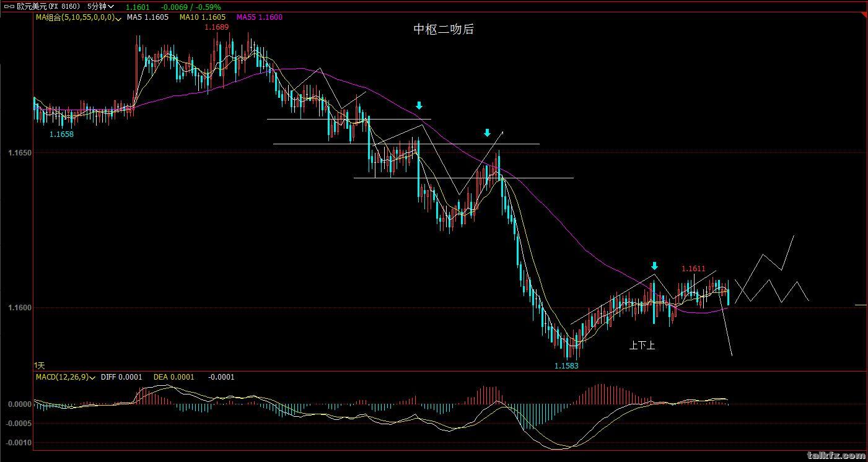Click the -0.0005 MACD axis label
This screenshot has width=868, height=462.
coord(19,424)
